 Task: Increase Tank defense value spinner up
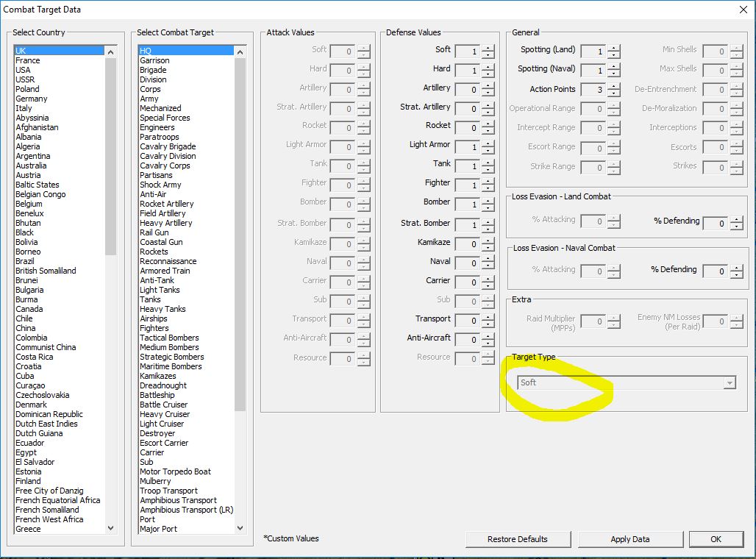pyautogui.click(x=488, y=163)
